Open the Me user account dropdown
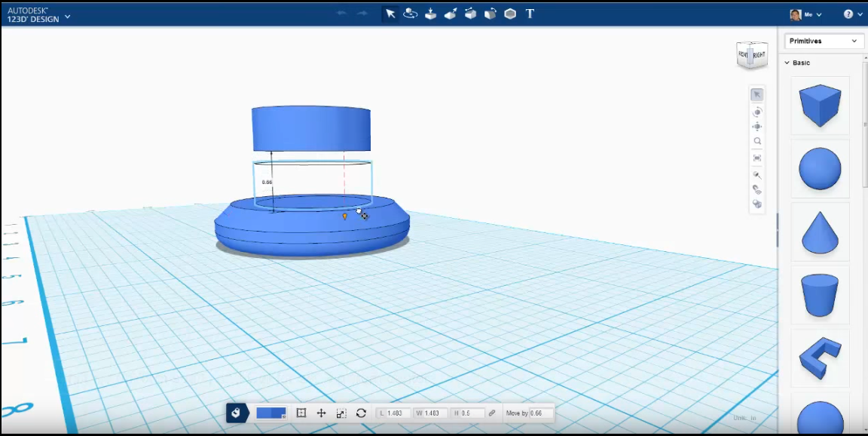Image resolution: width=868 pixels, height=436 pixels. coord(813,14)
